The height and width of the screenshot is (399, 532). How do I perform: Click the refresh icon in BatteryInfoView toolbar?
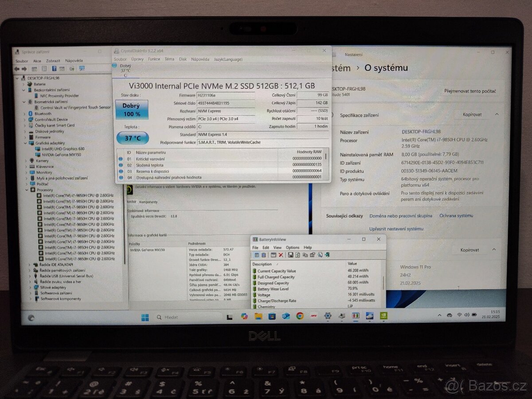tap(297, 255)
